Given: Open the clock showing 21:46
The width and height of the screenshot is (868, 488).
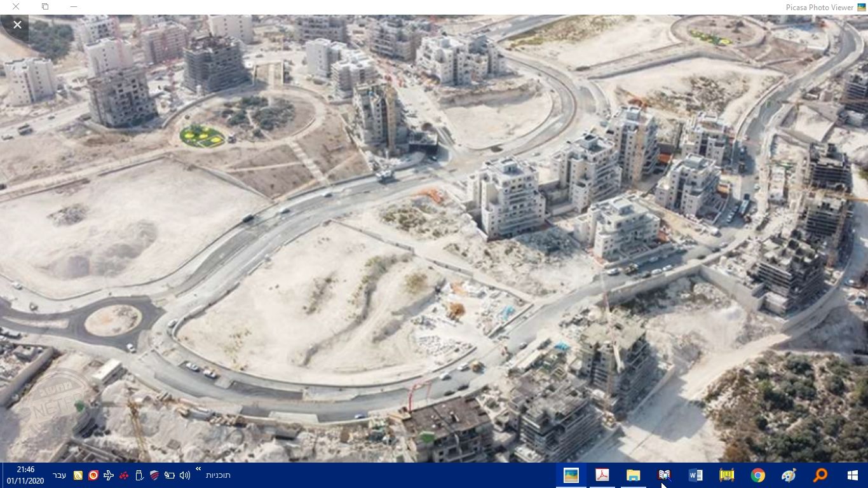Looking at the screenshot, I should tap(26, 470).
